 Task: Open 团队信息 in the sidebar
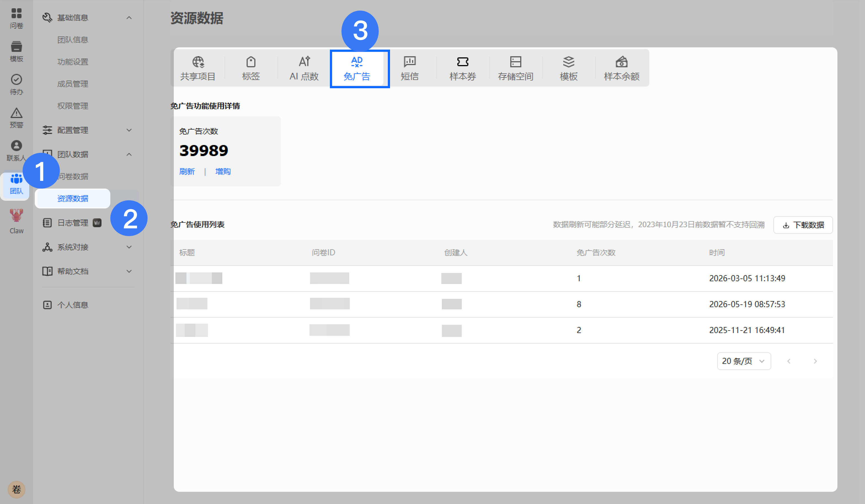(73, 40)
